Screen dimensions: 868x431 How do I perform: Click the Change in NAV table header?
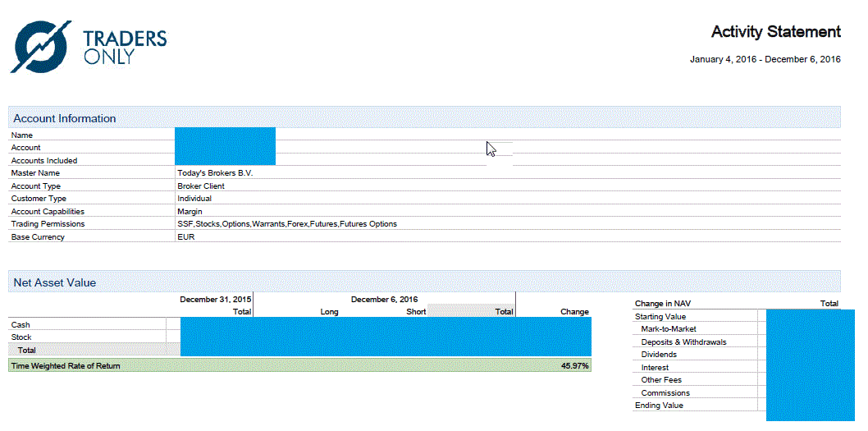click(663, 304)
